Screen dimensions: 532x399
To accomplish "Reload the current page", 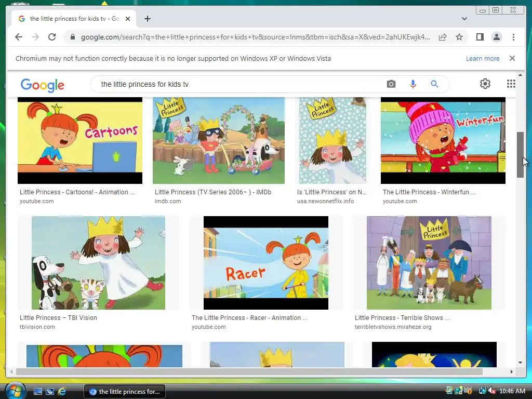I will [52, 37].
